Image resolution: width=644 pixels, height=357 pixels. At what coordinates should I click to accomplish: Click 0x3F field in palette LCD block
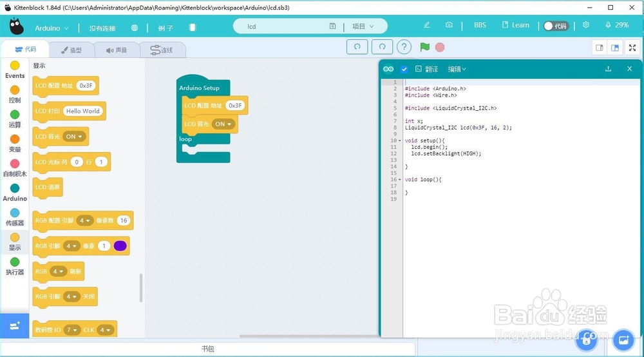point(86,86)
